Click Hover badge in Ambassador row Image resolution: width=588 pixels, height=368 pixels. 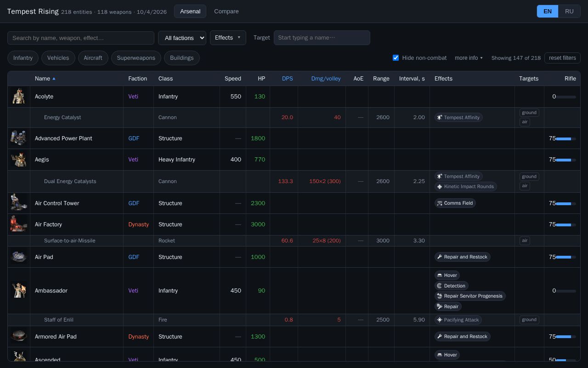pyautogui.click(x=447, y=275)
